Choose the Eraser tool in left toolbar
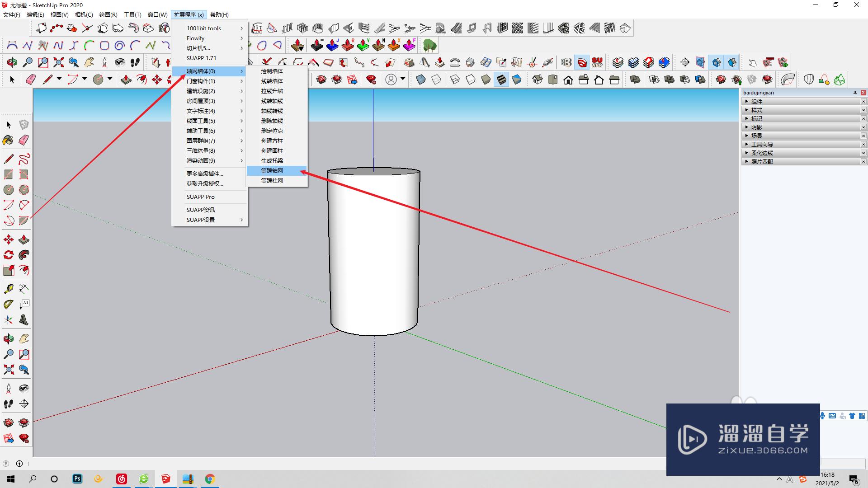 pyautogui.click(x=24, y=140)
